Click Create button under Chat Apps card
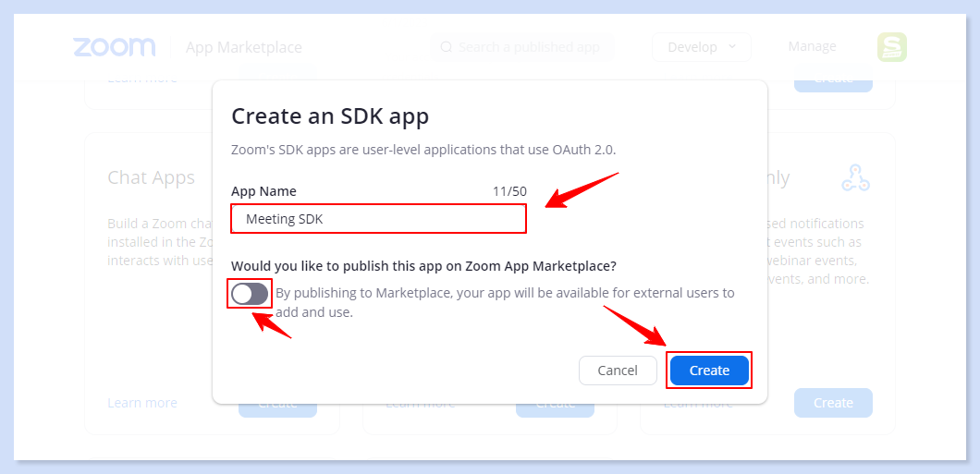This screenshot has height=474, width=980. click(277, 406)
